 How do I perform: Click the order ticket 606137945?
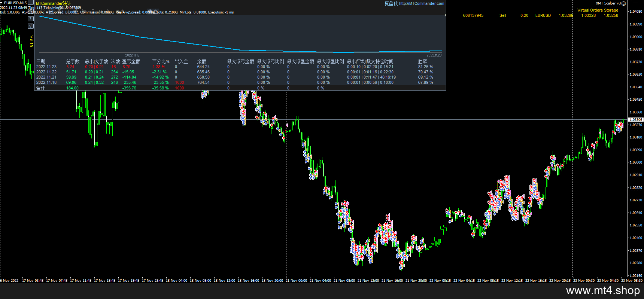click(473, 15)
